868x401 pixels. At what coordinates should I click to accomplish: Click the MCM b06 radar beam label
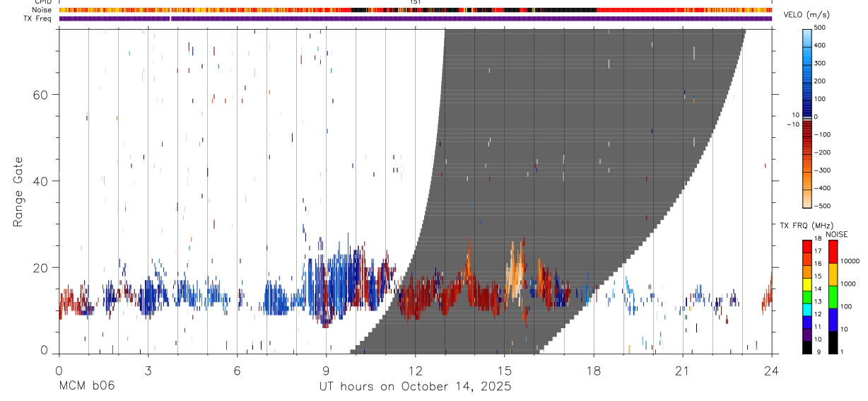86,387
